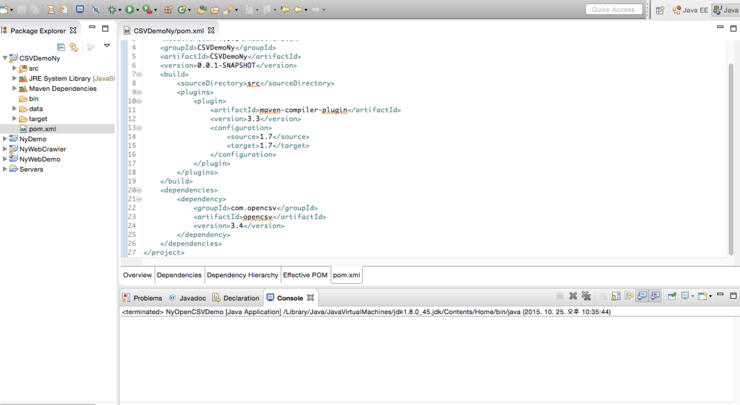Click the Back navigation arrow icon
The image size is (740, 405).
click(x=298, y=9)
